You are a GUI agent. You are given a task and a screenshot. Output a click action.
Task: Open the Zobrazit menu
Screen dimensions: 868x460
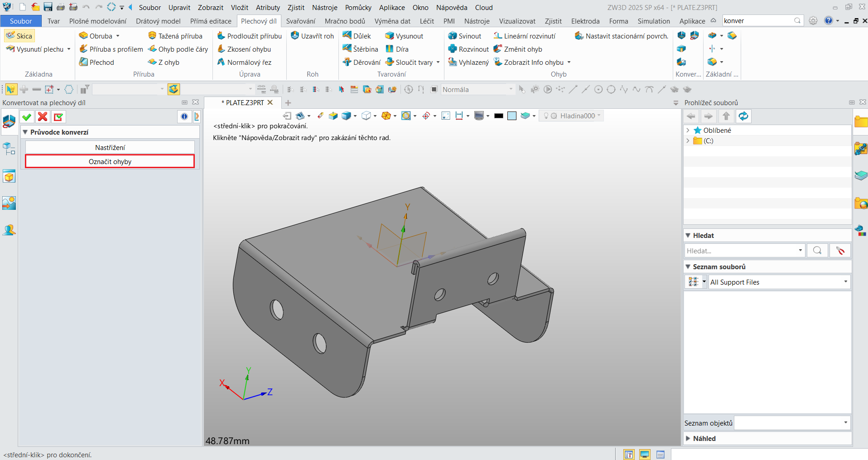[211, 7]
